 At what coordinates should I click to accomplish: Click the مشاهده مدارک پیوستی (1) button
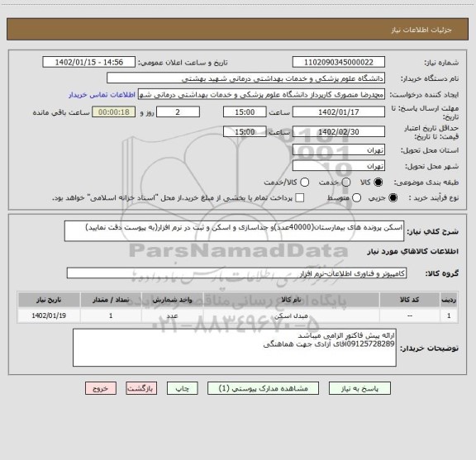point(263,388)
